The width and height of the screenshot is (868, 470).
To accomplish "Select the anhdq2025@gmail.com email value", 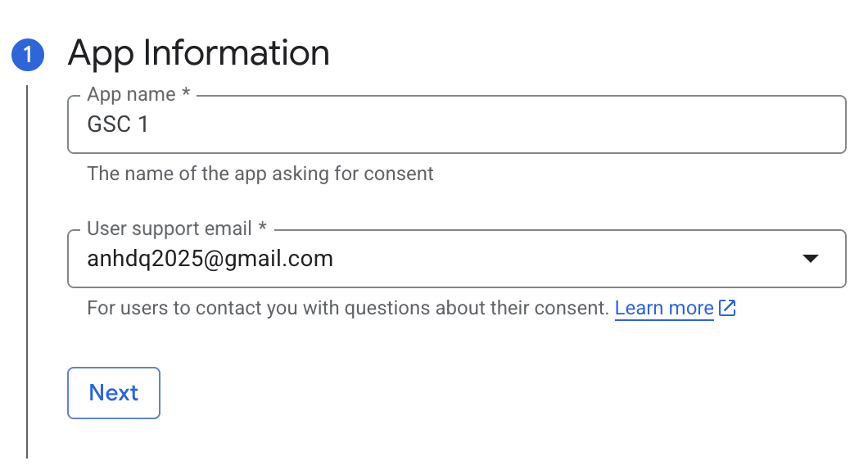I will coord(210,259).
